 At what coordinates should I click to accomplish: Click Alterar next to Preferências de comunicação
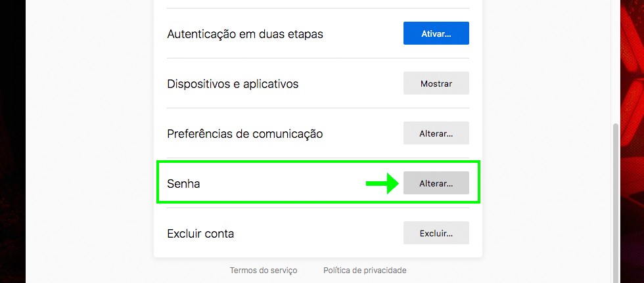(x=436, y=133)
